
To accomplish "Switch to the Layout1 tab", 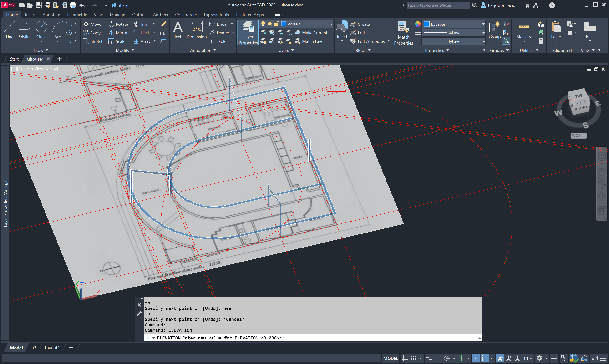I will coord(52,348).
